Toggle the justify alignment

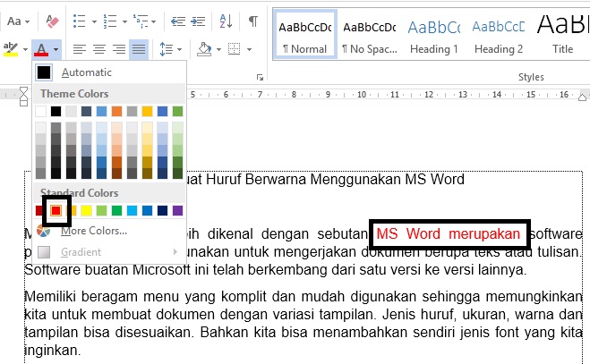(x=139, y=49)
